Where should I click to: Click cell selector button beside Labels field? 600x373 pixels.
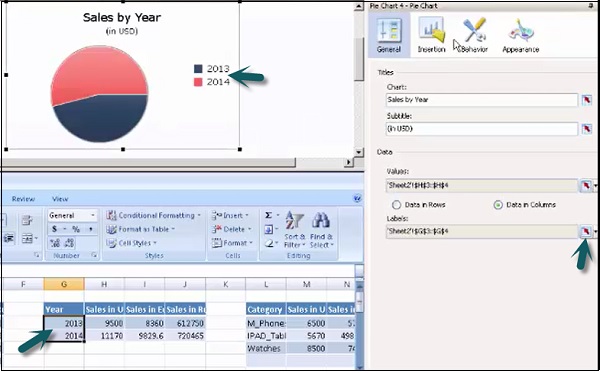tap(586, 231)
